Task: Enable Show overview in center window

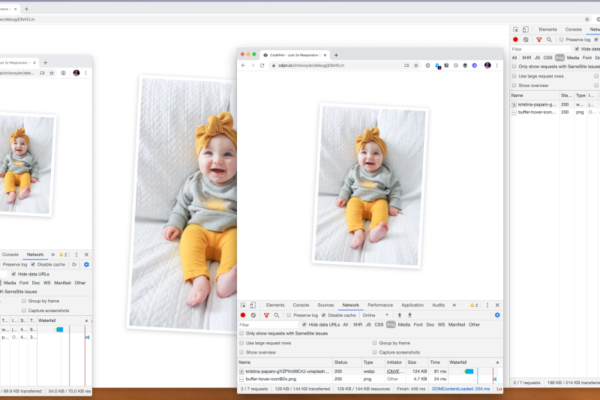Action: (241, 352)
